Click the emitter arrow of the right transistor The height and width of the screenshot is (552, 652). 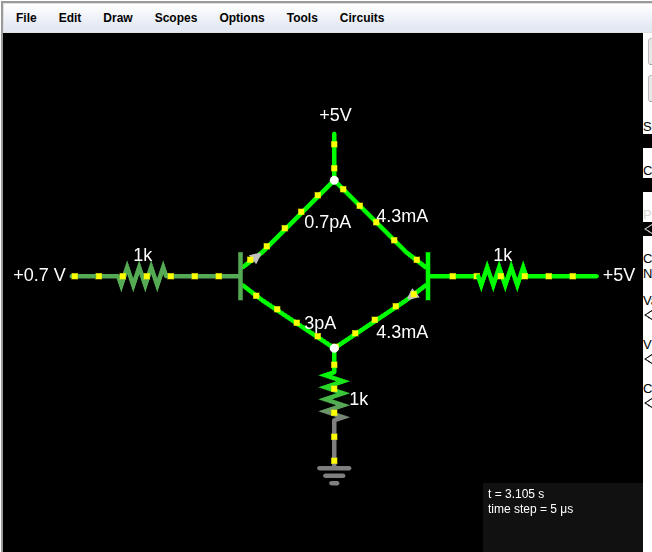click(412, 294)
